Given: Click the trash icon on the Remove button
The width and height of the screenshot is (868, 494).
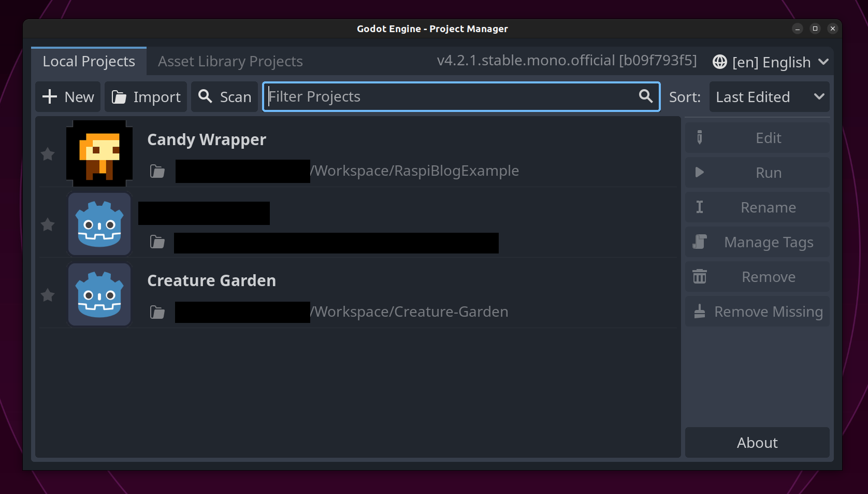Looking at the screenshot, I should (700, 276).
